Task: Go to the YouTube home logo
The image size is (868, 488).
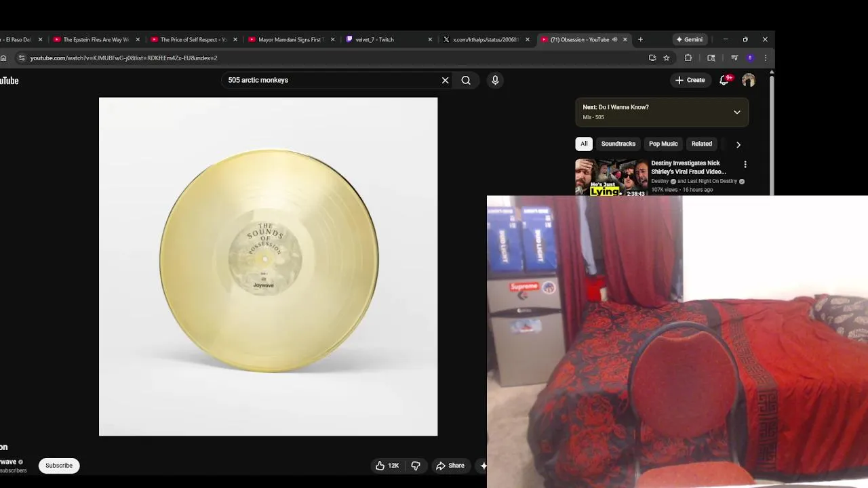Action: 9,81
